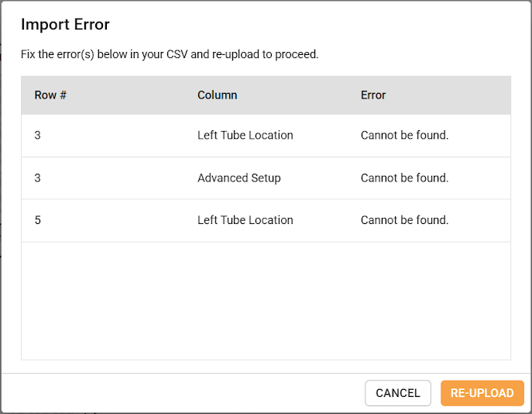Select Left Tube Location cell for row 5
This screenshot has height=414, width=532.
[x=245, y=220]
